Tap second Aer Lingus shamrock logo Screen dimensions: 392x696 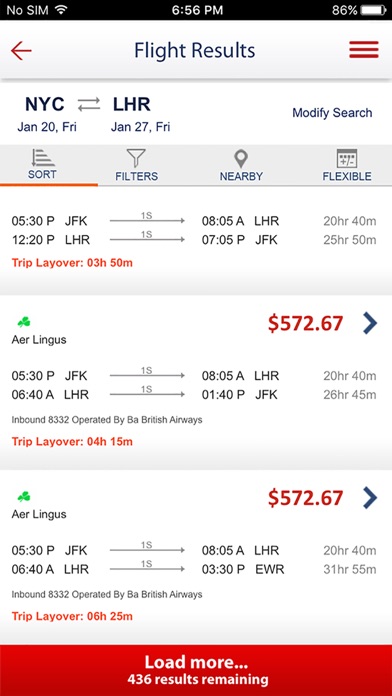point(24,497)
